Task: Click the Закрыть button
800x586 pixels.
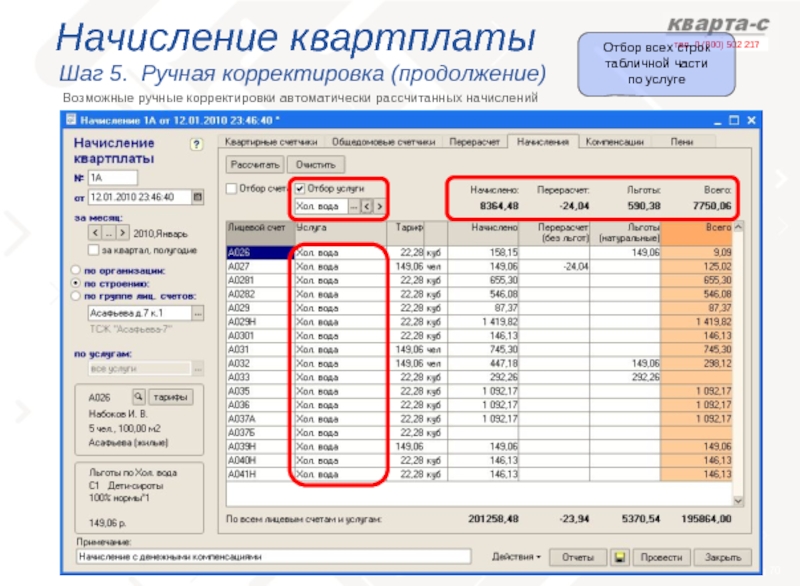Action: point(722,557)
